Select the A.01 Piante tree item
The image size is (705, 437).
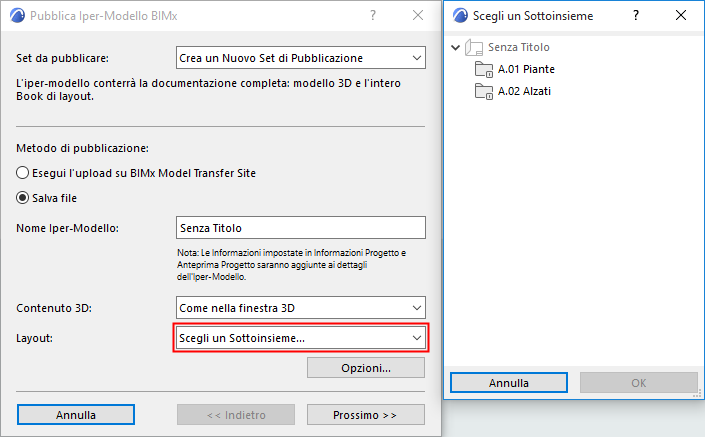click(526, 69)
